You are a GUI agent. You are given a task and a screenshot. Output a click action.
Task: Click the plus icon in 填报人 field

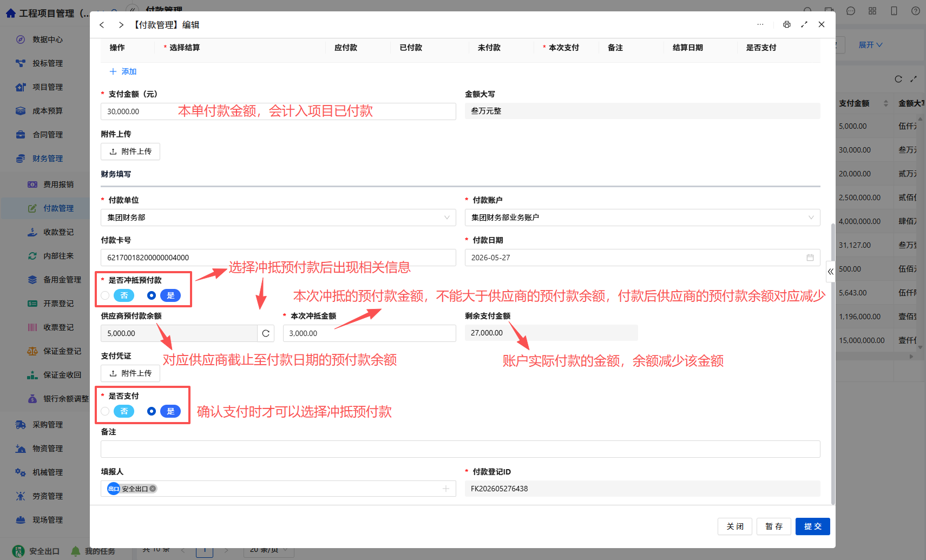(446, 489)
